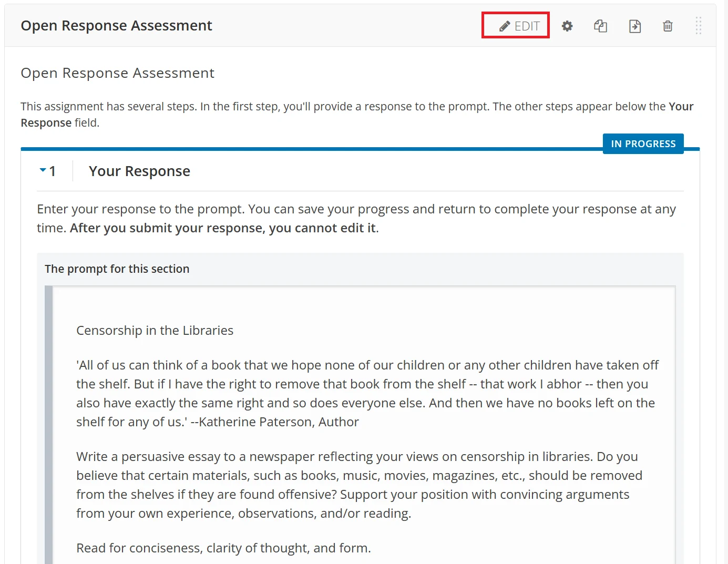Viewport: 728px width, 564px height.
Task: Click "After you submit your response, you cannot edit it"
Action: pos(223,228)
